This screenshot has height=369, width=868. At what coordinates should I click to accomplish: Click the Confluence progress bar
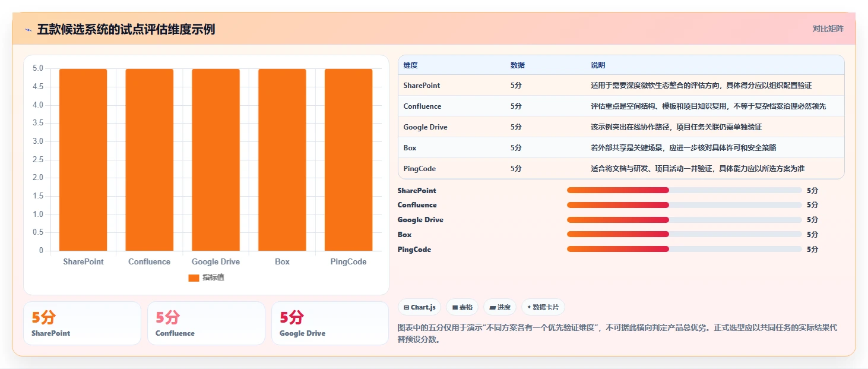pyautogui.click(x=685, y=205)
